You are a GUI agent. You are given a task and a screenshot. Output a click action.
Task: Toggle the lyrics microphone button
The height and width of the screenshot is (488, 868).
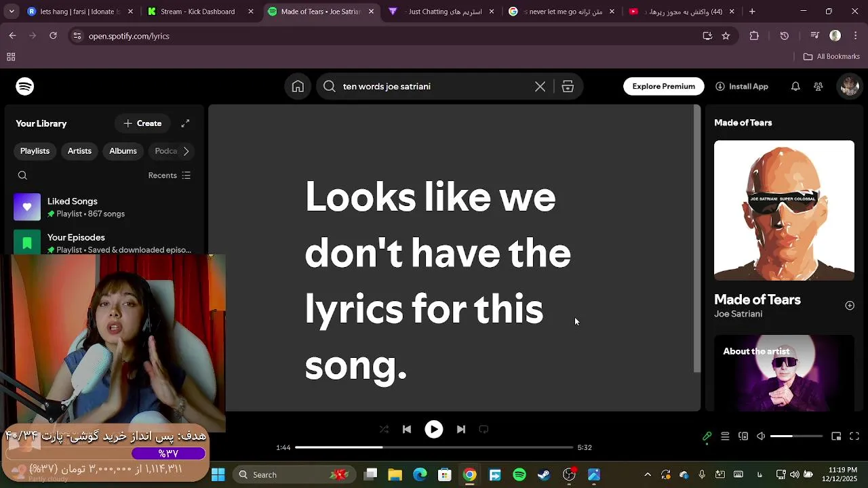[707, 436]
